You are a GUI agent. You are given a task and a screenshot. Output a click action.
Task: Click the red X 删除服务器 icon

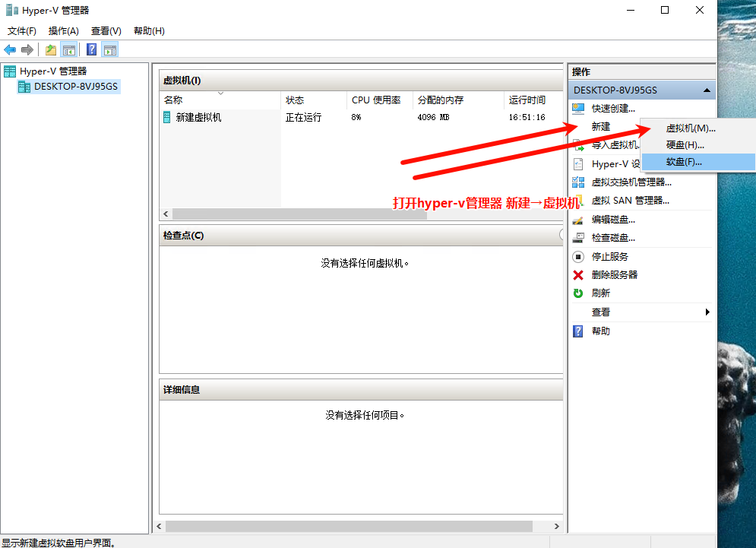pyautogui.click(x=578, y=275)
